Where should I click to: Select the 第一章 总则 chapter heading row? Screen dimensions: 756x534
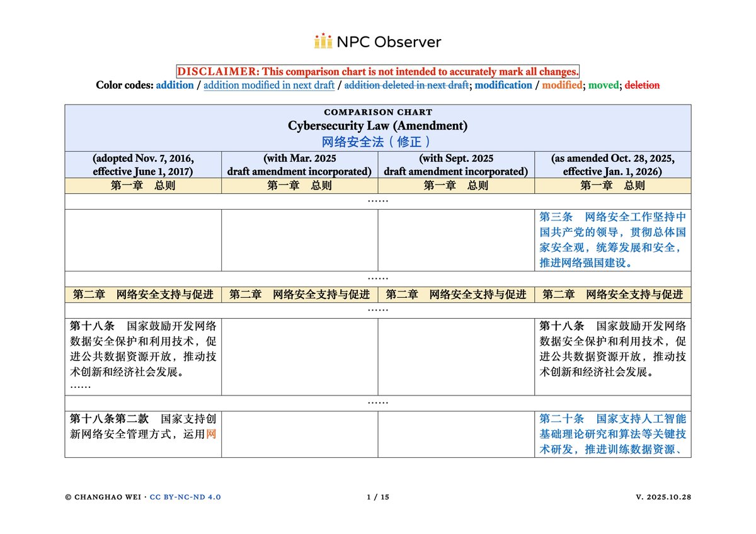[x=143, y=185]
